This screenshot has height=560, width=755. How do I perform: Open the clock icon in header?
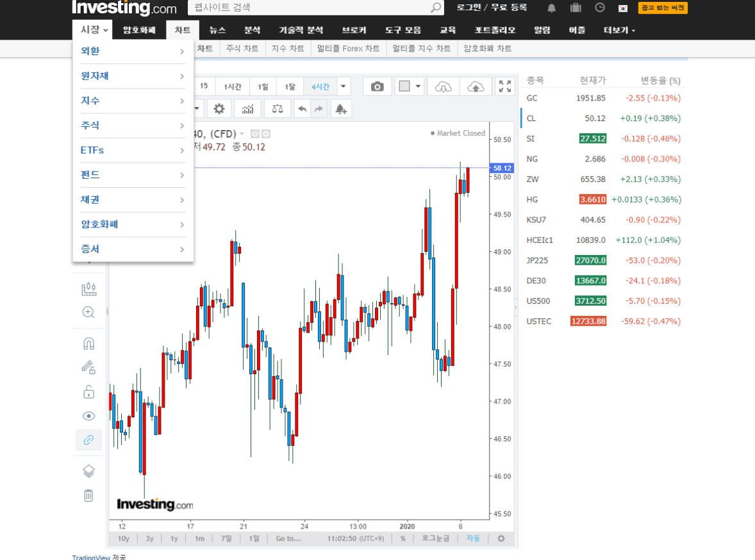(599, 8)
